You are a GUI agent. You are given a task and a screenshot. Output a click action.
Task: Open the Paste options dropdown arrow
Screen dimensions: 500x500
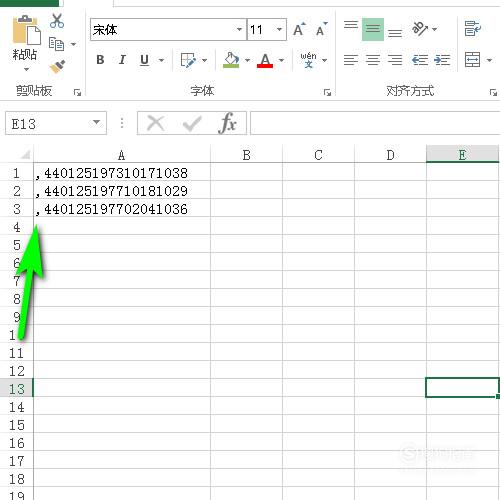pyautogui.click(x=26, y=69)
